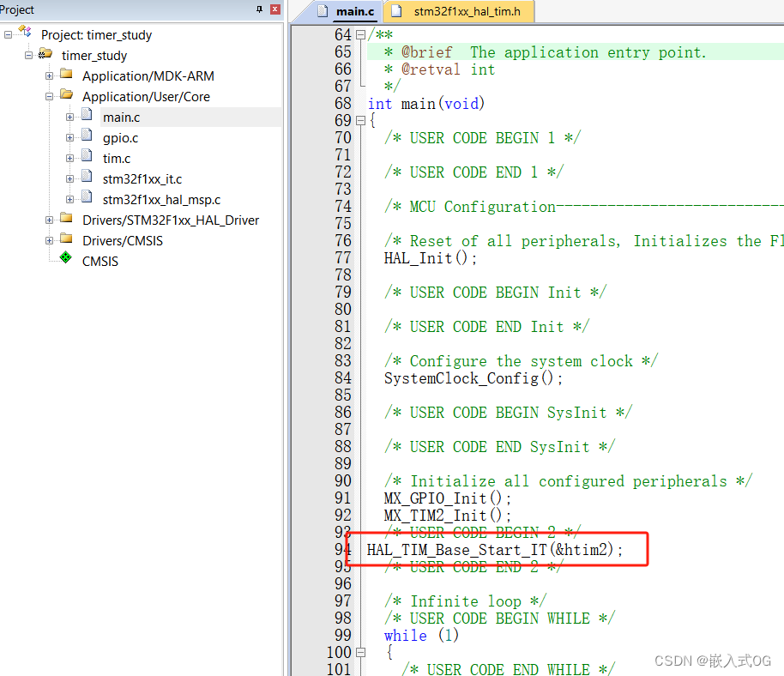Collapse the while loop fold at line 100
This screenshot has height=676, width=784.
360,653
